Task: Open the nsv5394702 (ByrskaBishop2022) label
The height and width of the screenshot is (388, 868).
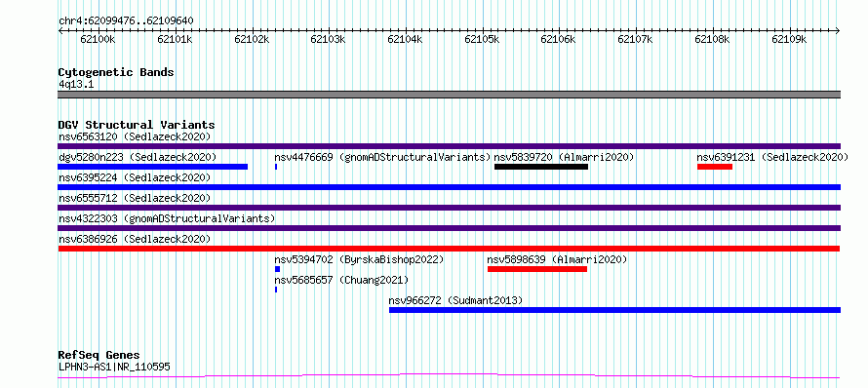Action: pos(359,259)
